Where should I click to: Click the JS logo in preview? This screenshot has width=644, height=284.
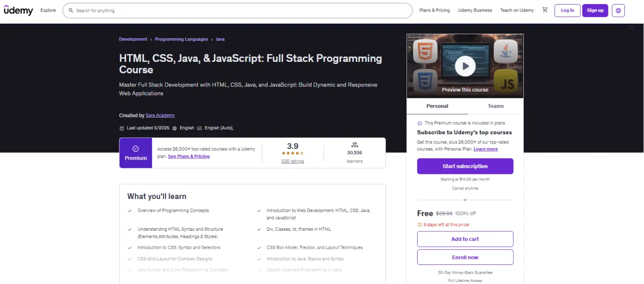point(506,81)
